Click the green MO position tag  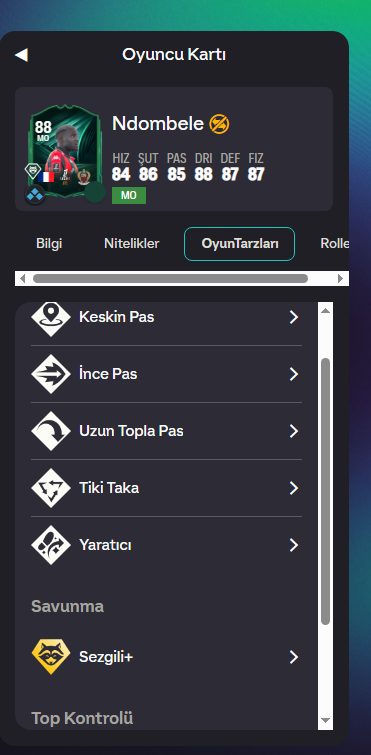coord(129,195)
